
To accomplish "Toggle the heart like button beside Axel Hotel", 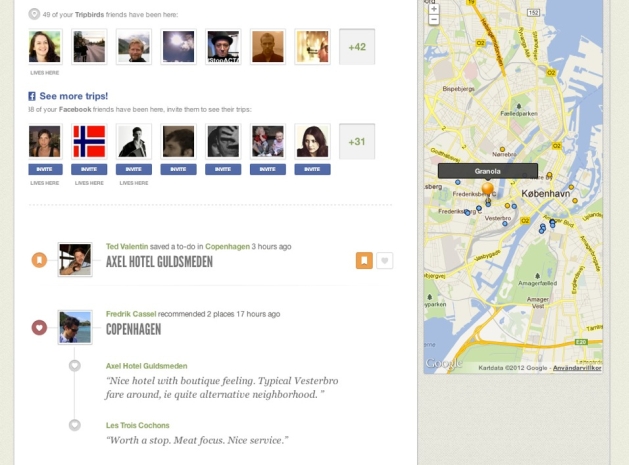I will click(384, 260).
